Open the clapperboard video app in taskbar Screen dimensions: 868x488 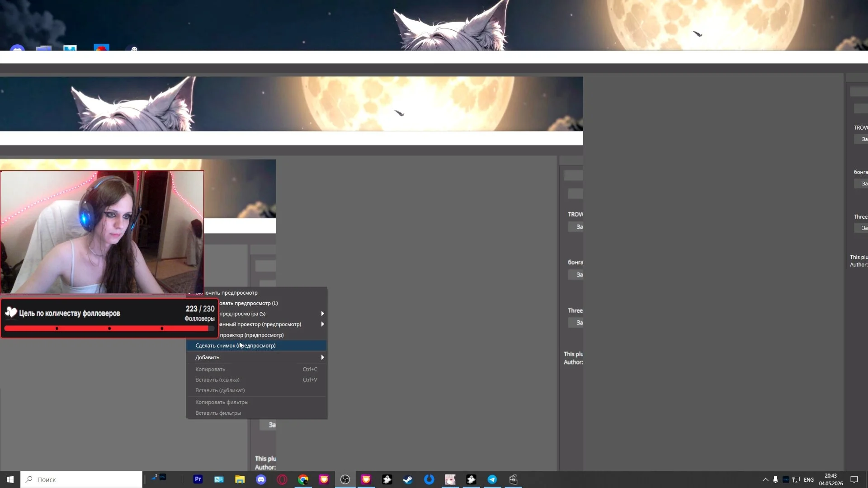[x=513, y=479]
